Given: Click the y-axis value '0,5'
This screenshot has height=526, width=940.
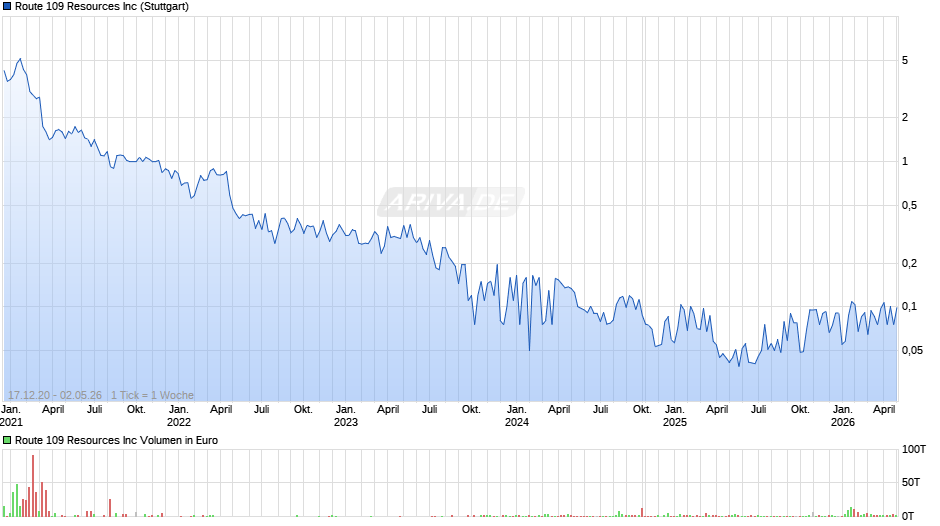Looking at the screenshot, I should click(909, 206).
